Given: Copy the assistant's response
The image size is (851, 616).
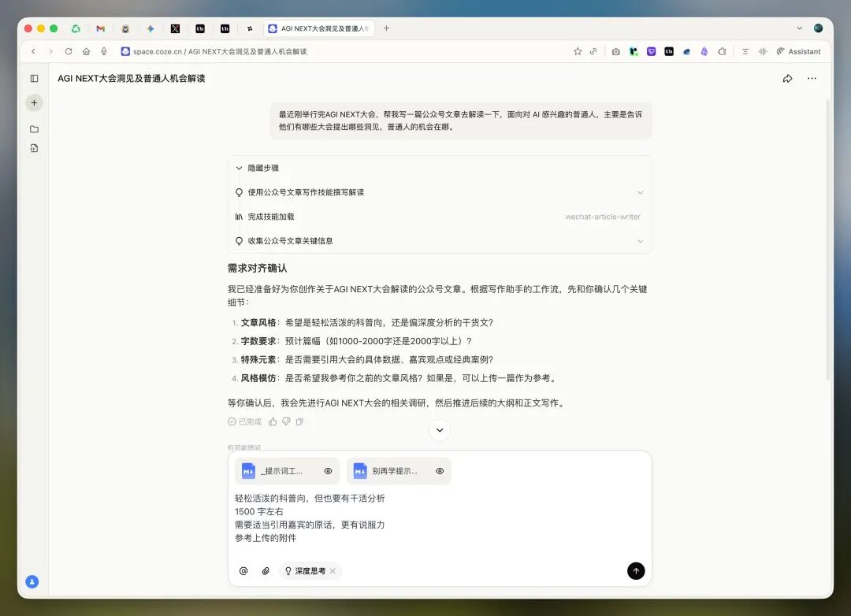Looking at the screenshot, I should (x=299, y=421).
